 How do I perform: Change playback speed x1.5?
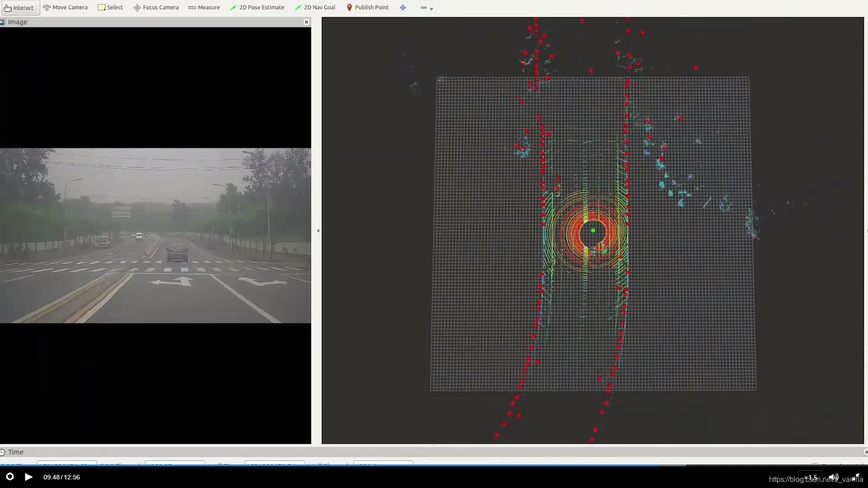pos(810,477)
